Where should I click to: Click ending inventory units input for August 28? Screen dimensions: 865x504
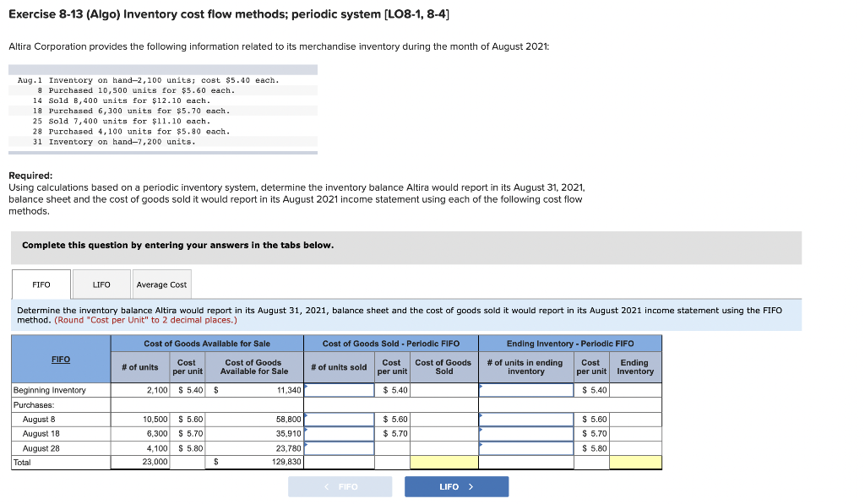coord(525,447)
